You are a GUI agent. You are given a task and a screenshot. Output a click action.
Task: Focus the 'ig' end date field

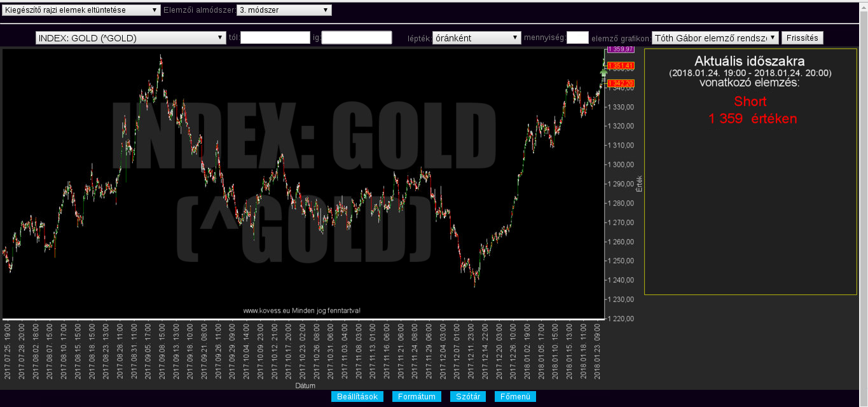[x=357, y=38]
